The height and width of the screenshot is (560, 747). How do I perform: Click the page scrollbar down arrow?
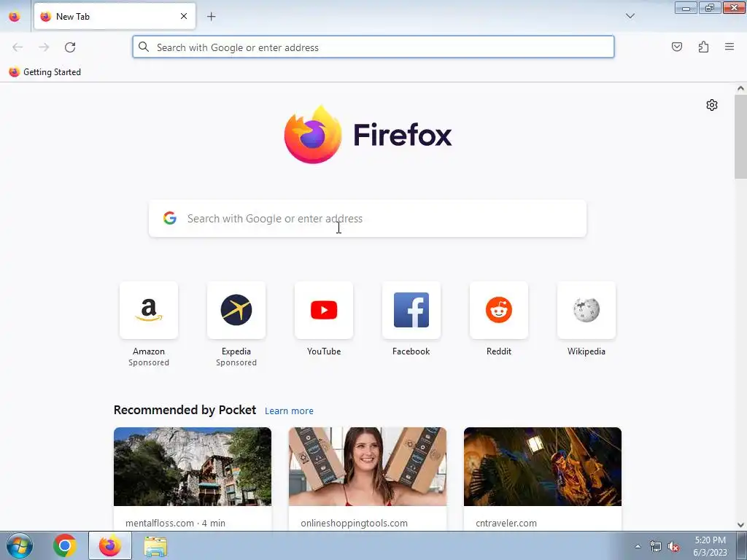tap(740, 525)
